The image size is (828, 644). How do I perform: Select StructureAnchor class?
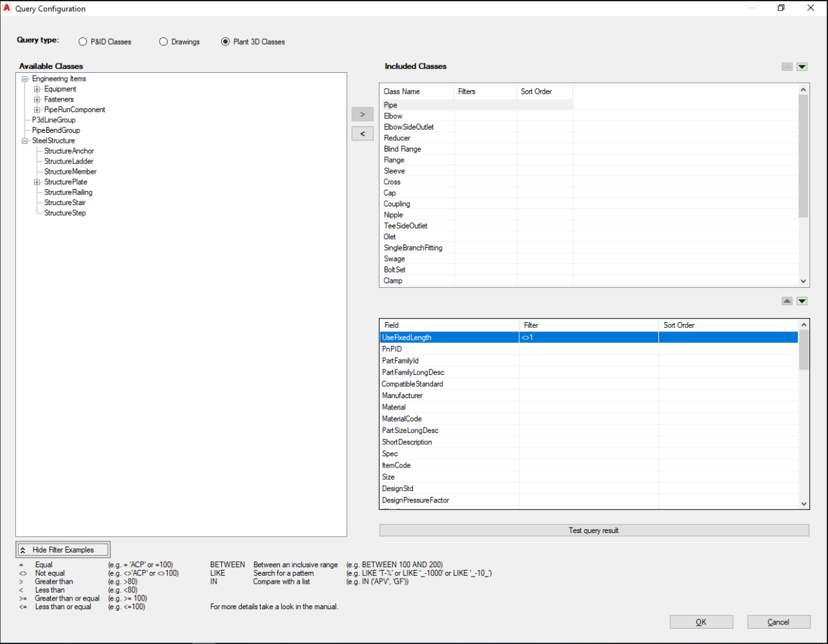point(69,151)
